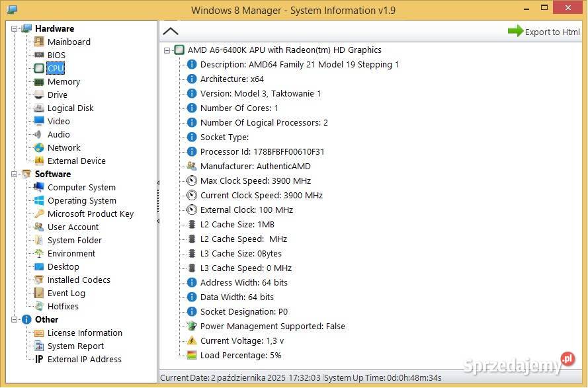Open the External IP Address entry
588x388 pixels.
[84, 359]
